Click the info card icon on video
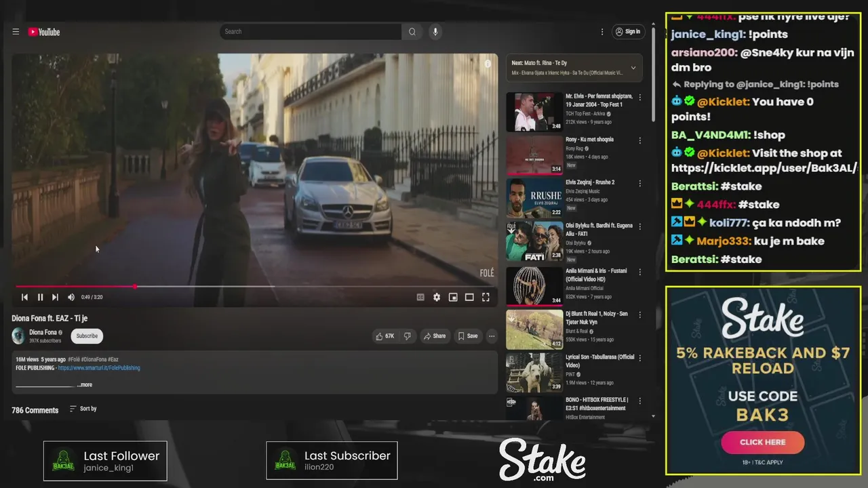868x488 pixels. pos(487,64)
